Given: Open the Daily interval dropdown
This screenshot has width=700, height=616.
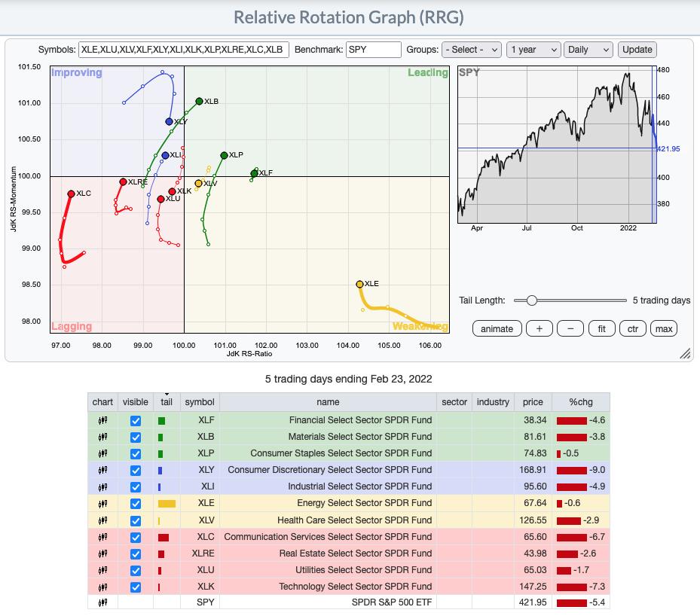Looking at the screenshot, I should point(588,50).
